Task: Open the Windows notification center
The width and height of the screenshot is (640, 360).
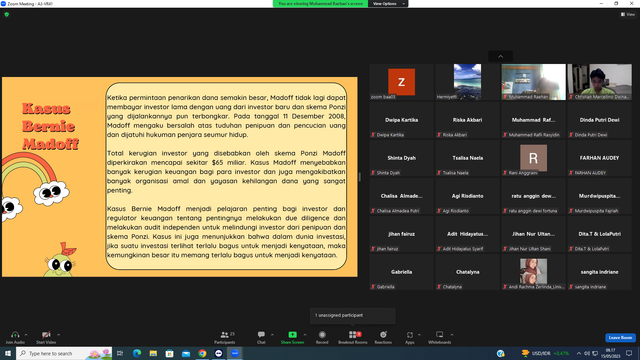Action: [x=629, y=353]
